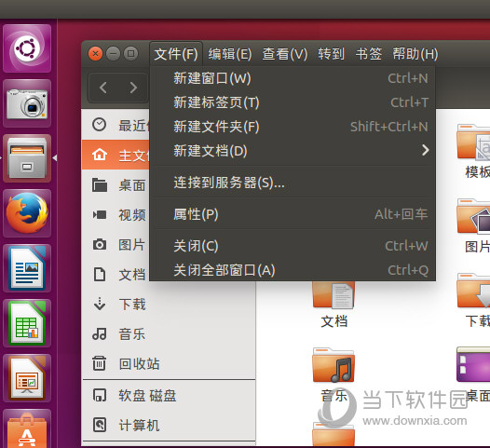490x448 pixels.
Task: Open Ubuntu Software Center dock icon
Action: [x=27, y=428]
